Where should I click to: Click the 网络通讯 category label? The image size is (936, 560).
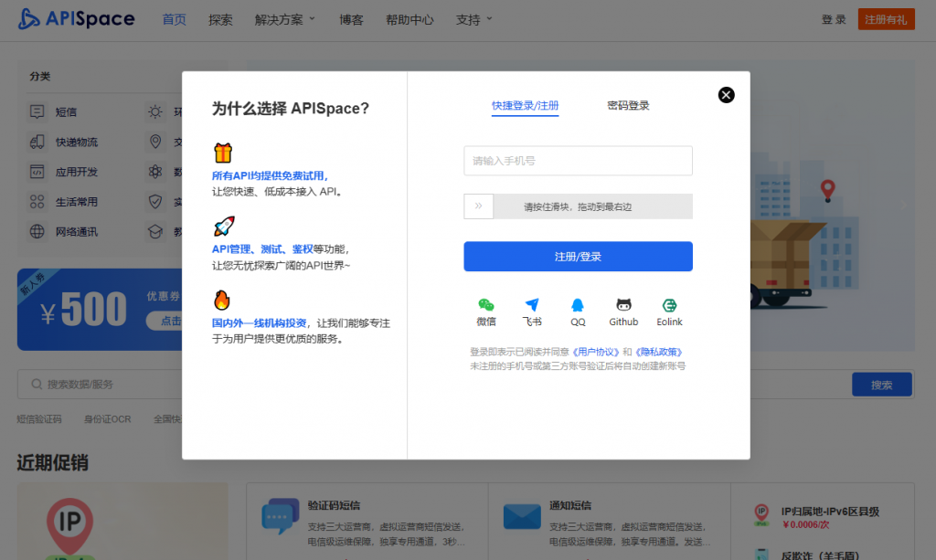[77, 232]
